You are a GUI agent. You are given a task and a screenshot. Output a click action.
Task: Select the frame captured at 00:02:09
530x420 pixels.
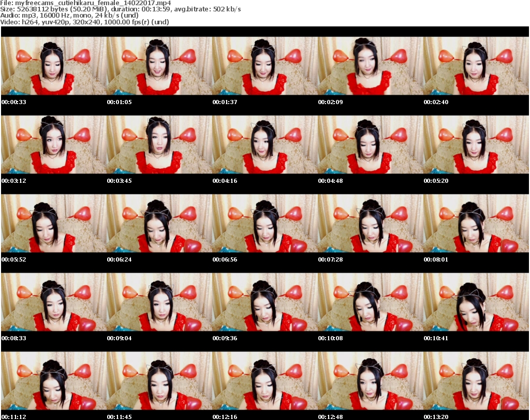point(371,66)
